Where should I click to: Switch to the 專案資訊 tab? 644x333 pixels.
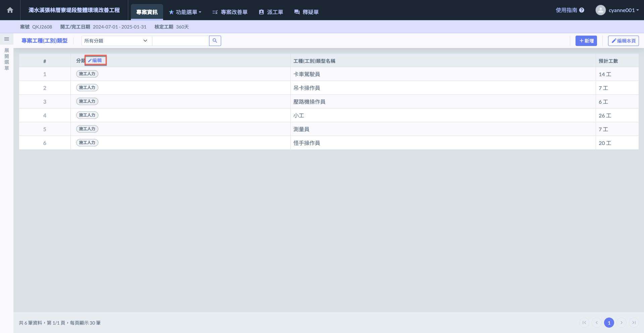(x=147, y=12)
